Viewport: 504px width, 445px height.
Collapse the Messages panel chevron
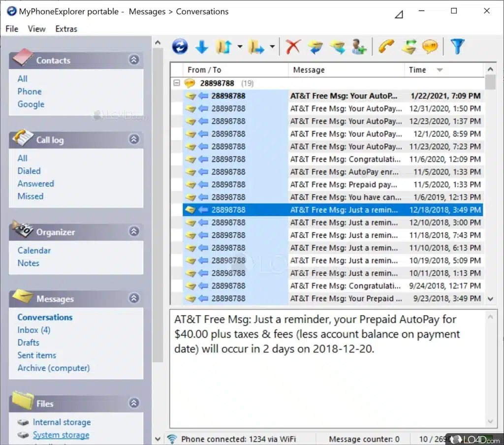point(134,298)
